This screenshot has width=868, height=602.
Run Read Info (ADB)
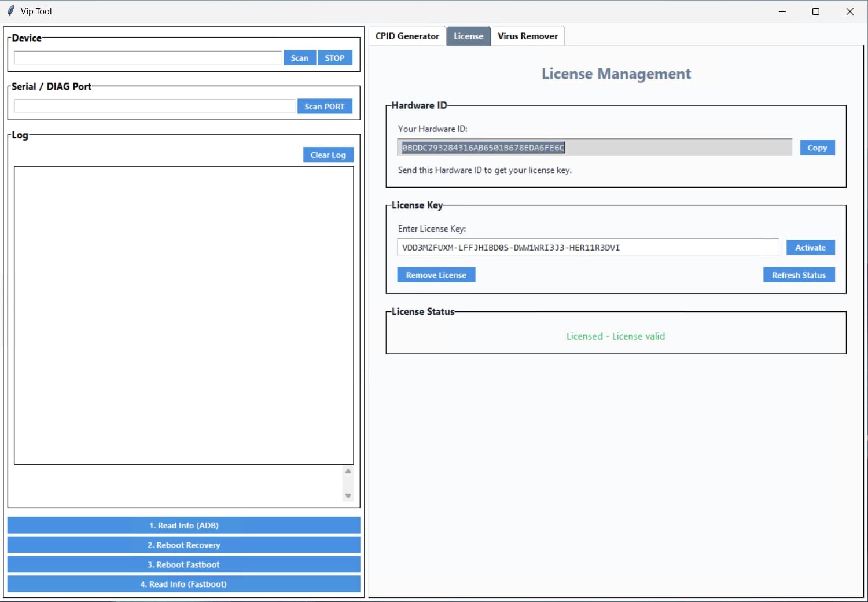[x=183, y=526]
